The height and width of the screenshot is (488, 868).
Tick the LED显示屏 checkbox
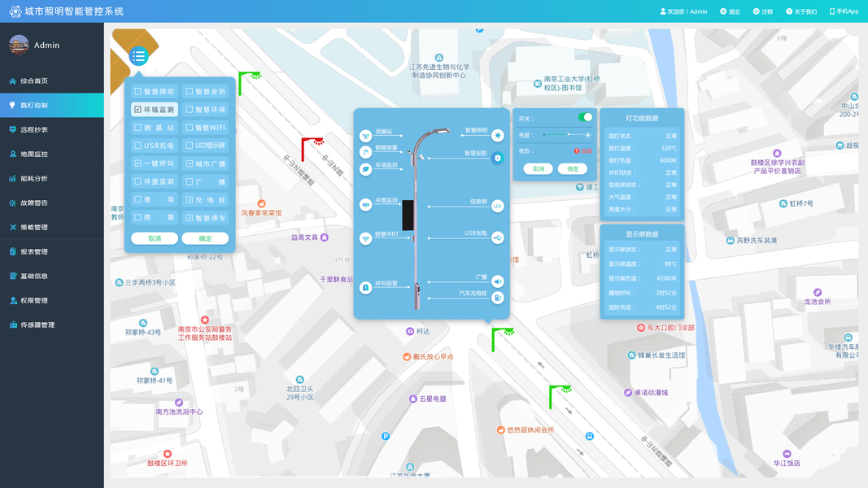point(190,146)
